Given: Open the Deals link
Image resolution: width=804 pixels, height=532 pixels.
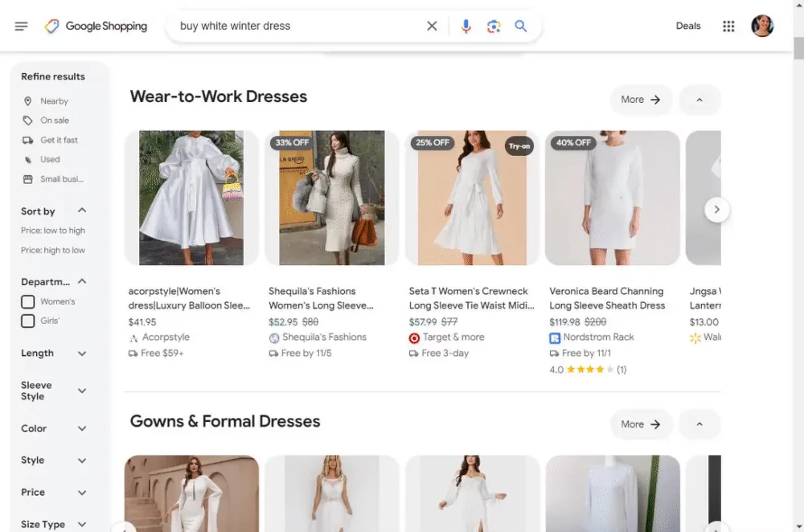Looking at the screenshot, I should coord(687,27).
